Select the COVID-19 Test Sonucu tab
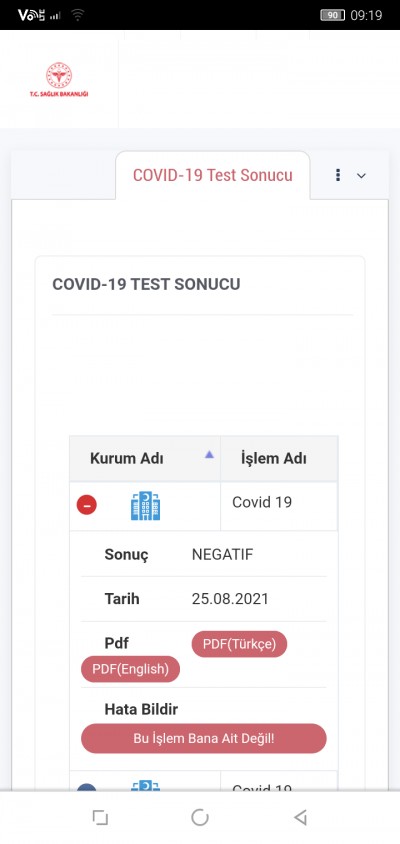This screenshot has width=400, height=844. coord(213,175)
